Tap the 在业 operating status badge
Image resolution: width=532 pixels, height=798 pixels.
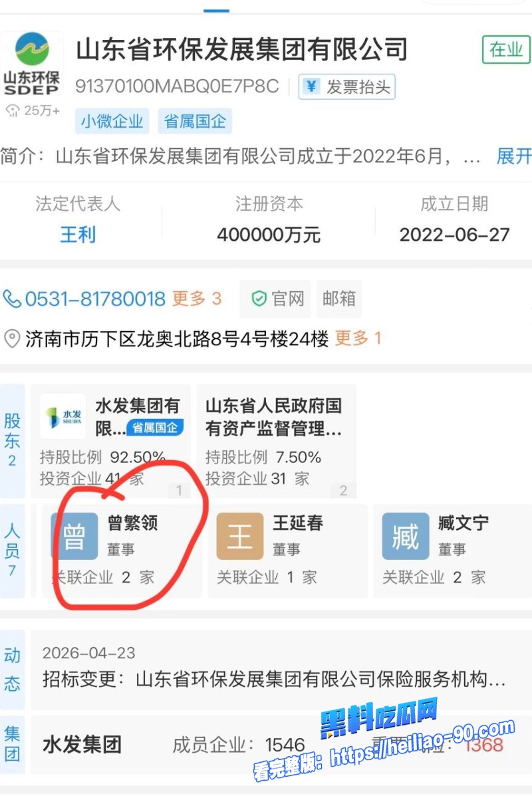tap(506, 50)
